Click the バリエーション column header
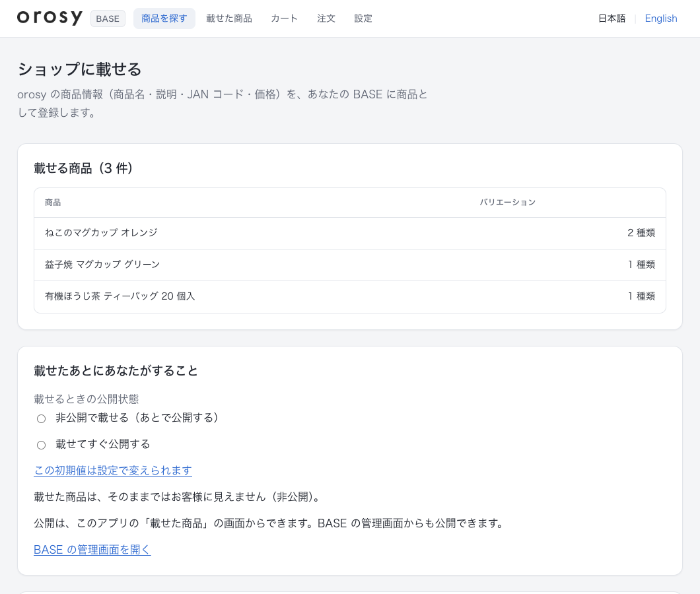This screenshot has width=700, height=594. point(508,203)
